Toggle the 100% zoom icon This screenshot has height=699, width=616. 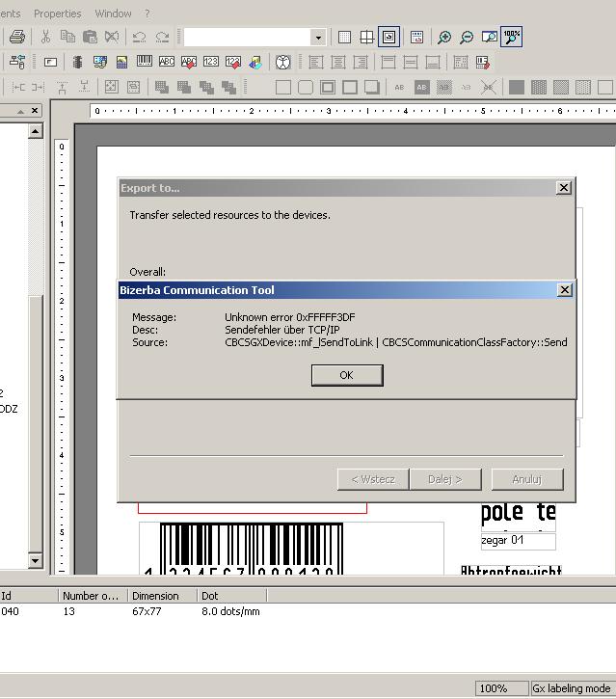[x=512, y=37]
